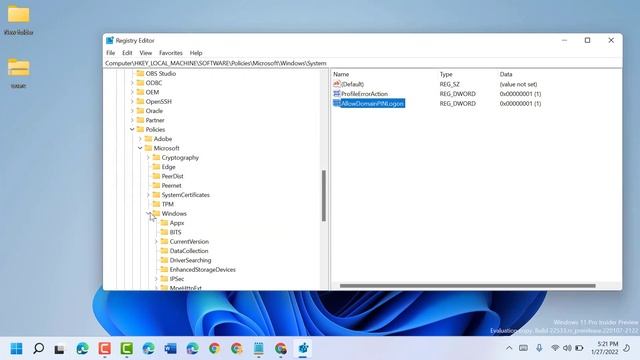
Task: Open the taskbar clock showing 5:21 PM
Action: (x=604, y=348)
